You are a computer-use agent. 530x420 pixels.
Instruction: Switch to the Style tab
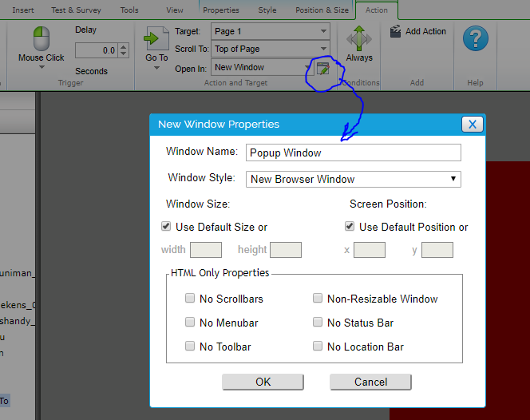[x=267, y=10]
